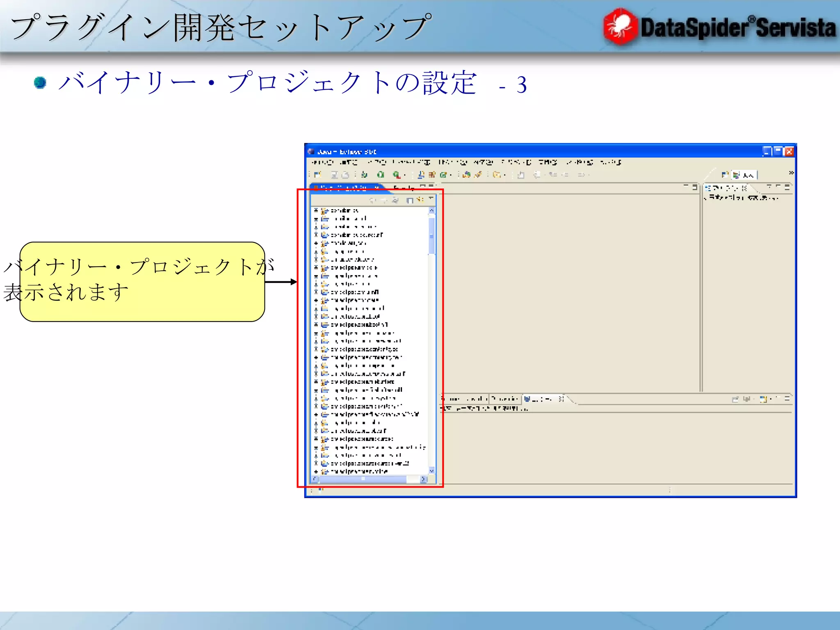Close the Package Explorer tab with its X
Viewport: 840px width, 630px height.
(x=376, y=188)
